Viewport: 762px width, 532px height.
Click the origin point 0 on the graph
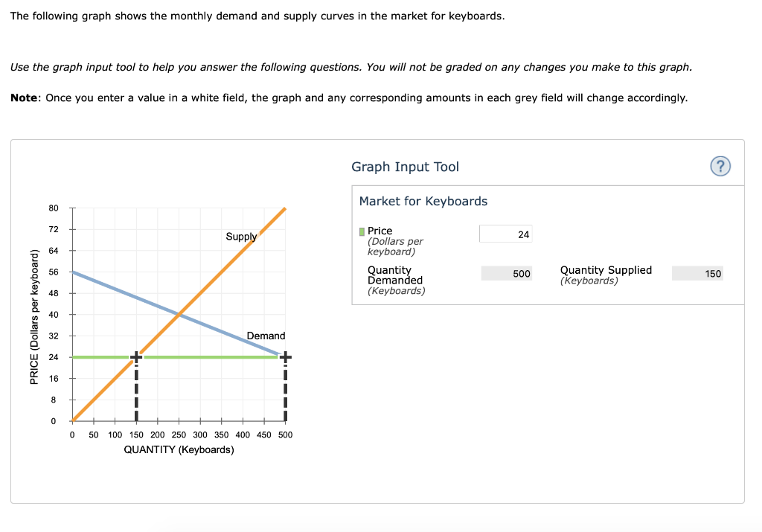point(71,420)
